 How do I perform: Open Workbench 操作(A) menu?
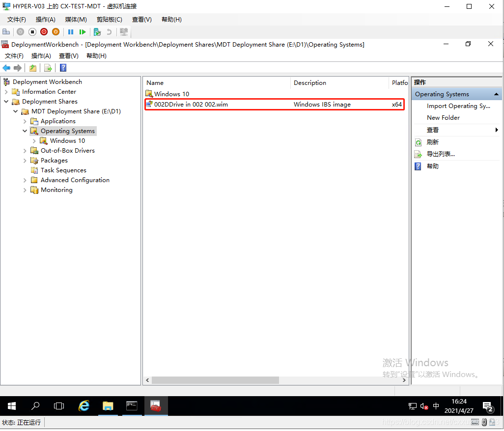click(41, 56)
